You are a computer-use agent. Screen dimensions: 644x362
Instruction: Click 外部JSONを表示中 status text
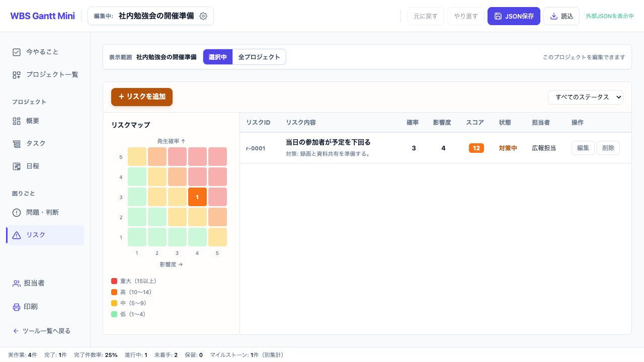[610, 16]
